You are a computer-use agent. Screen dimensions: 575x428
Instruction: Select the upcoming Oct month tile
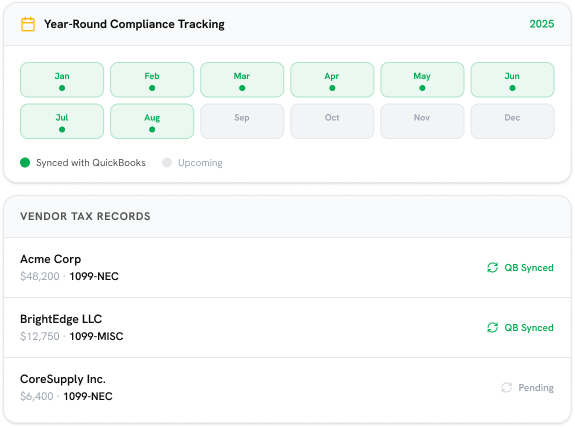tap(332, 121)
